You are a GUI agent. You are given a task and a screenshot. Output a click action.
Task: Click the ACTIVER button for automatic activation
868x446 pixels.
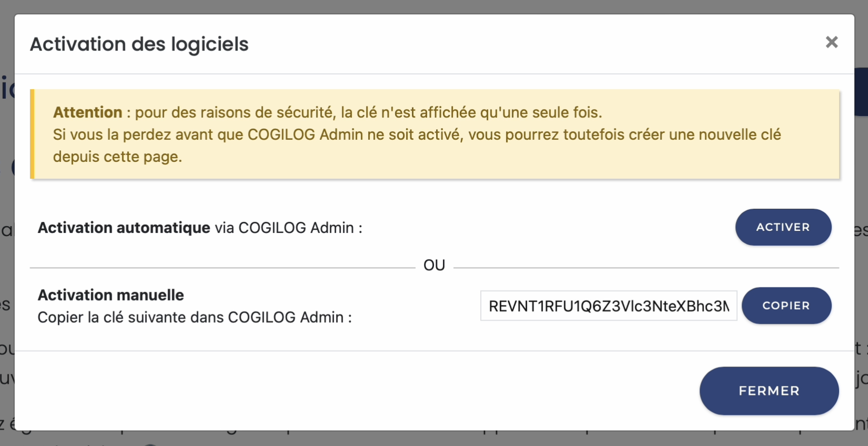click(783, 227)
